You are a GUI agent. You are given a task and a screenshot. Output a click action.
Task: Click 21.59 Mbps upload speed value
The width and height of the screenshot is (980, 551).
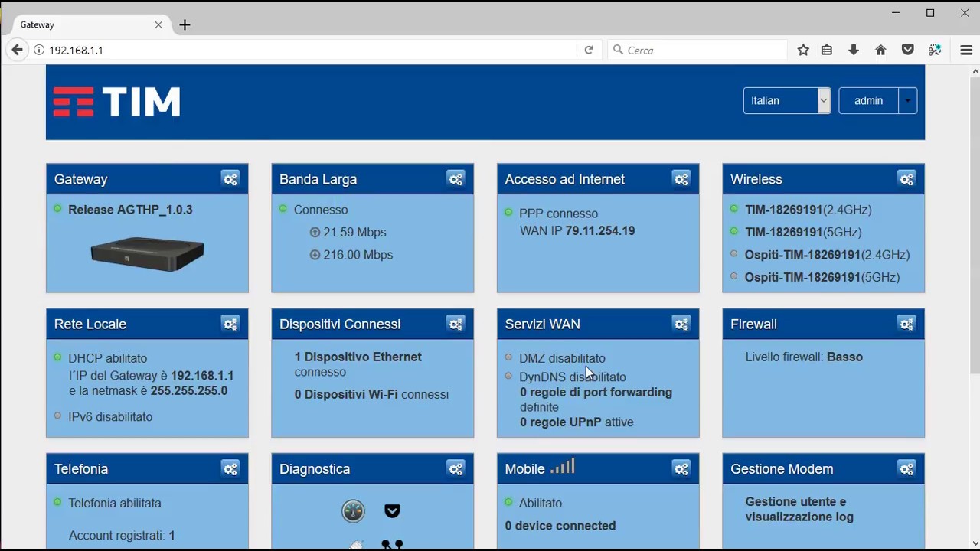[x=354, y=232]
